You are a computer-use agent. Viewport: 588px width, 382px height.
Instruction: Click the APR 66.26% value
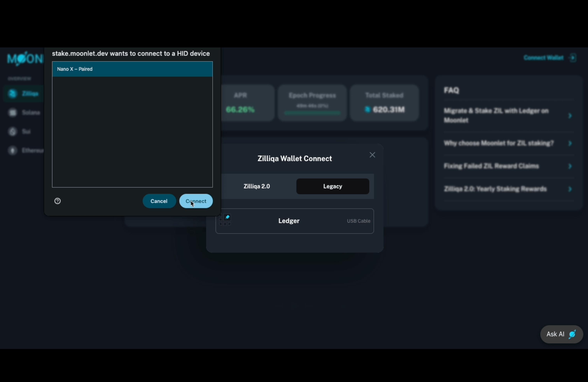pyautogui.click(x=240, y=110)
